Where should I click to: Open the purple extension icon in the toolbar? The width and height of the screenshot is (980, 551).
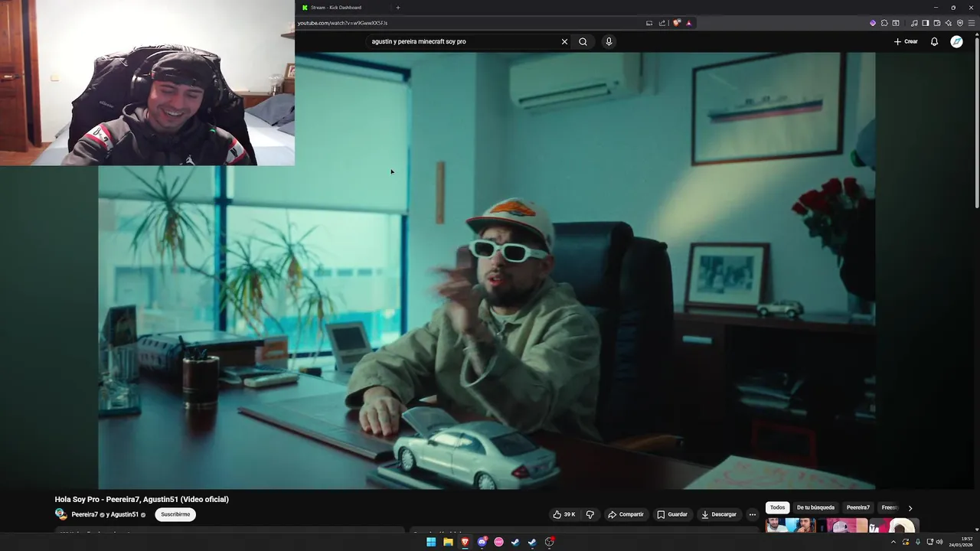[x=872, y=23]
